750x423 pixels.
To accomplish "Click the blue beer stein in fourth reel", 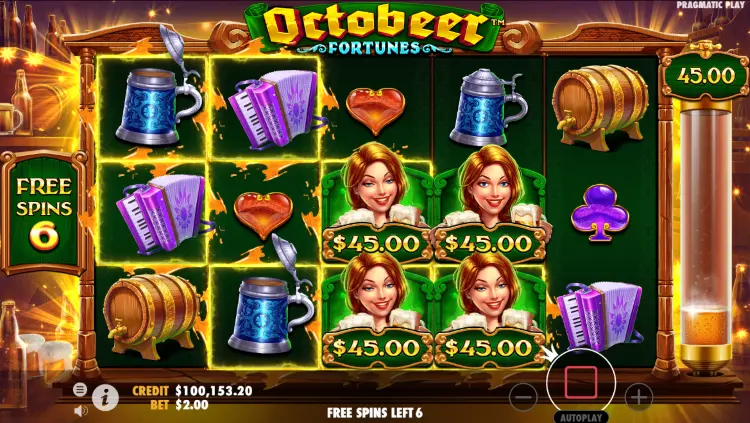I will click(x=487, y=107).
